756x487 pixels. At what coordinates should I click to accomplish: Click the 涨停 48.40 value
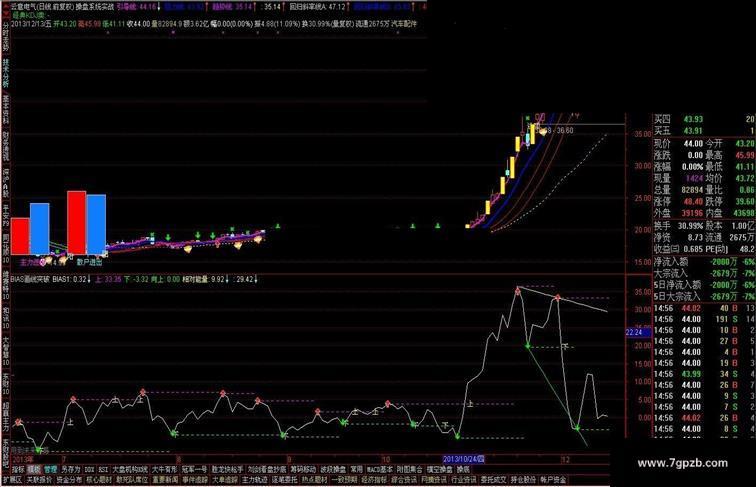[x=693, y=202]
